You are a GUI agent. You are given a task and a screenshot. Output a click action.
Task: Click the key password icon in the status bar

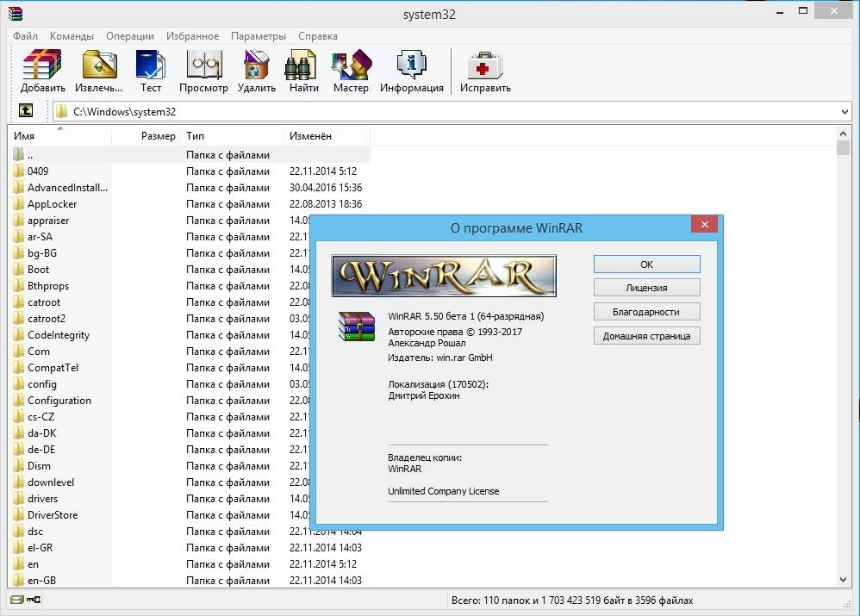click(34, 600)
